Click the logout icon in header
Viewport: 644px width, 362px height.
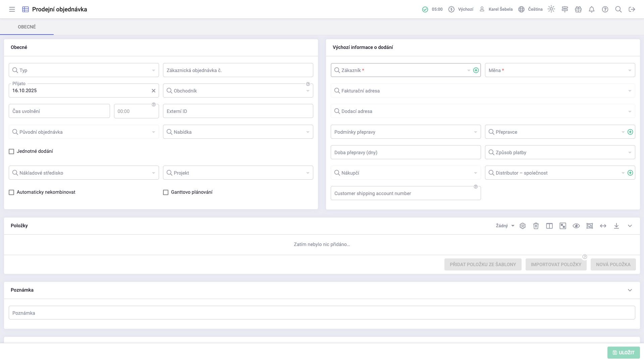click(x=632, y=9)
